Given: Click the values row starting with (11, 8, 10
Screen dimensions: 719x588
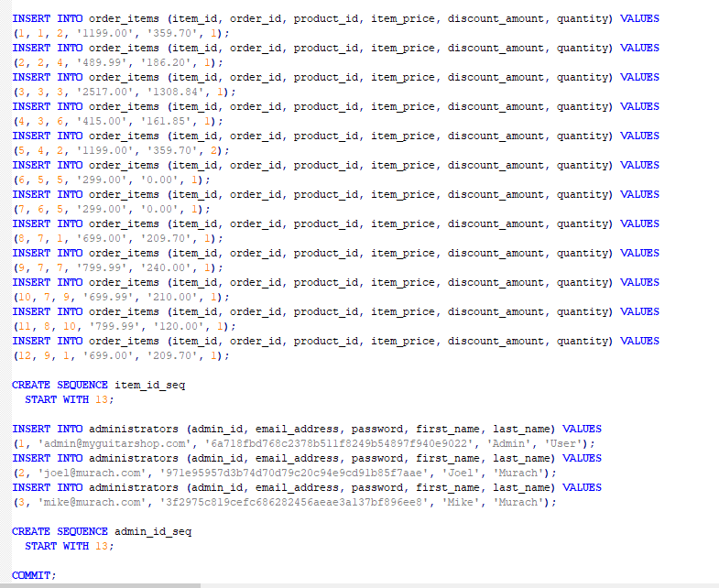Looking at the screenshot, I should pyautogui.click(x=125, y=326).
